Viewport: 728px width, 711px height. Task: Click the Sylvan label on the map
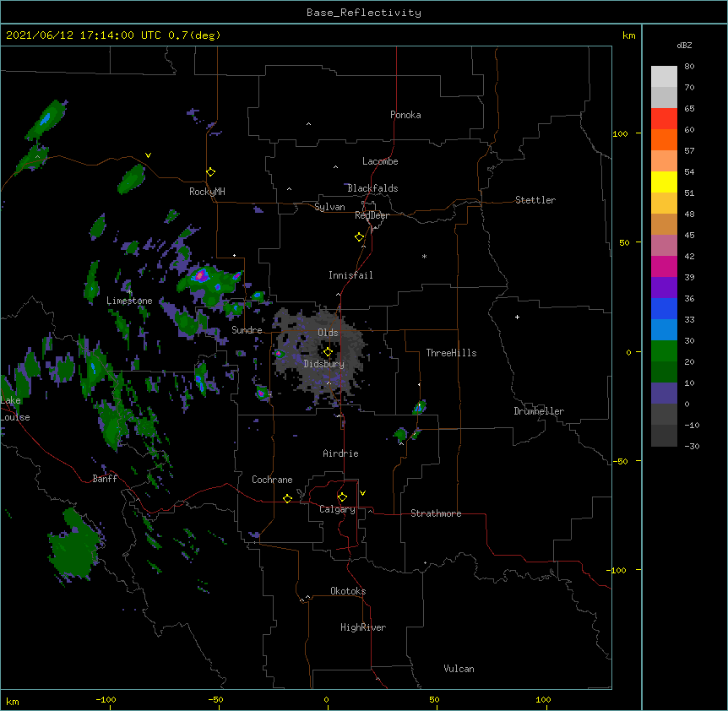tap(329, 207)
